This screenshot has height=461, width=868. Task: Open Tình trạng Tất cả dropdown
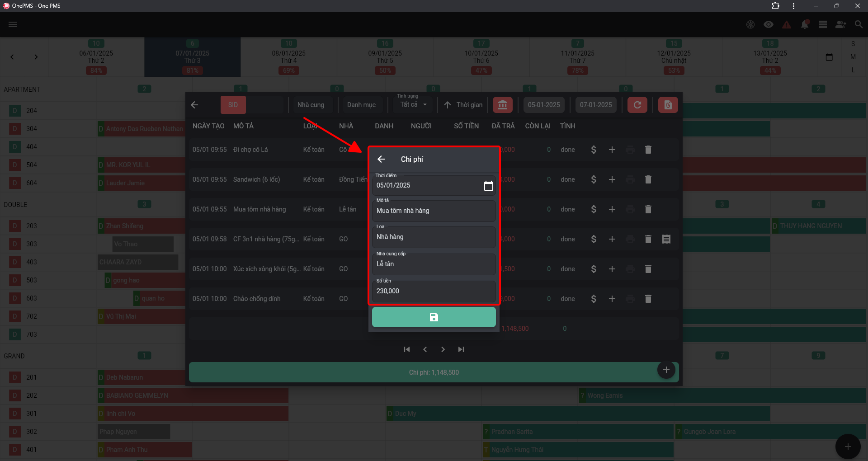tap(414, 105)
